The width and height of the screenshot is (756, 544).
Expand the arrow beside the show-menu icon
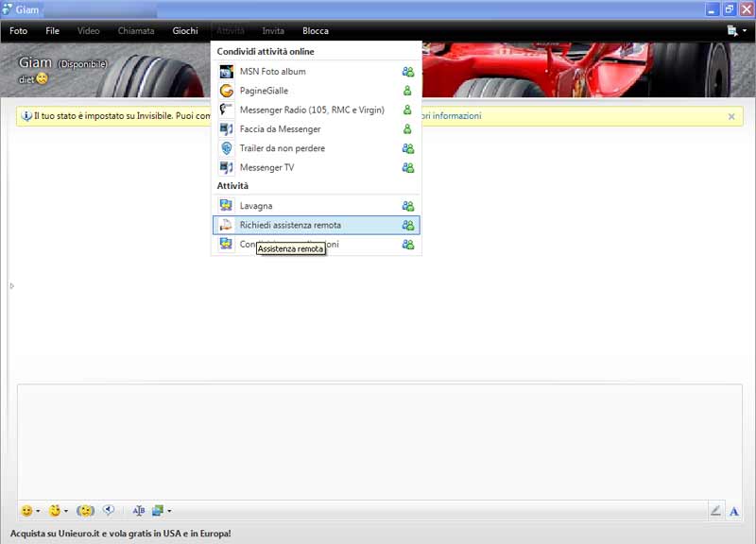[745, 31]
